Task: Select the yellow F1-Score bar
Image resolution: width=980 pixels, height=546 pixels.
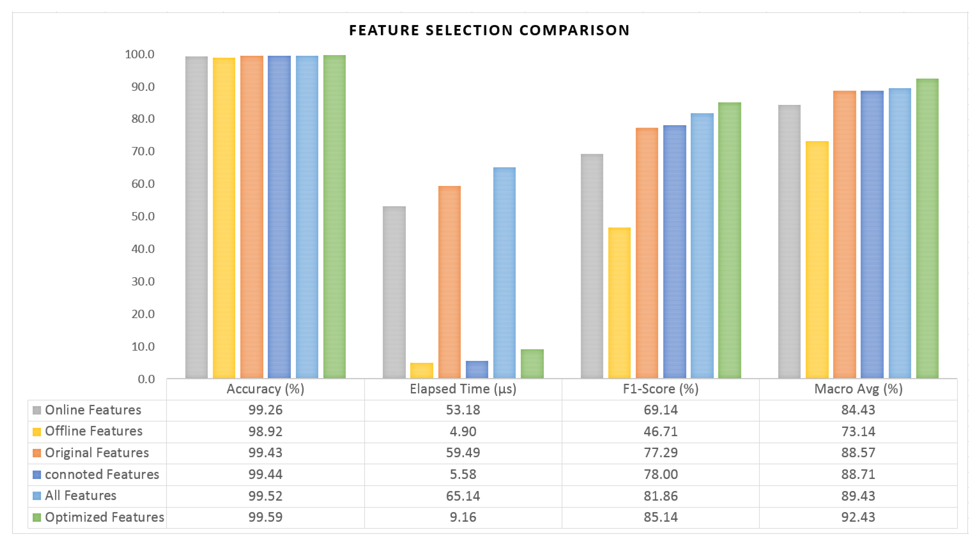Action: (619, 303)
